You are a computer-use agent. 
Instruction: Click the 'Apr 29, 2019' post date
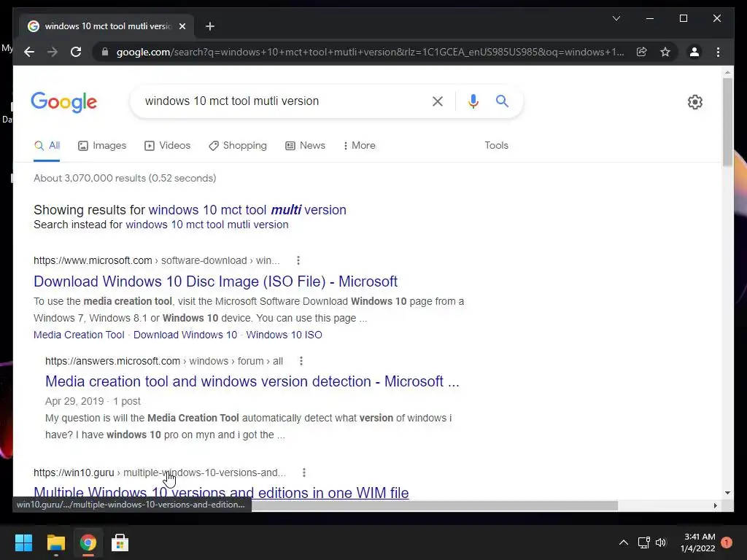pos(74,401)
